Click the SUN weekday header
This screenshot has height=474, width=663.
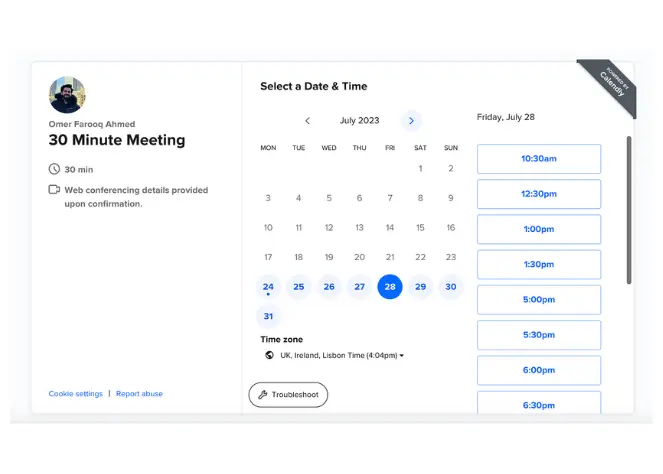[451, 148]
